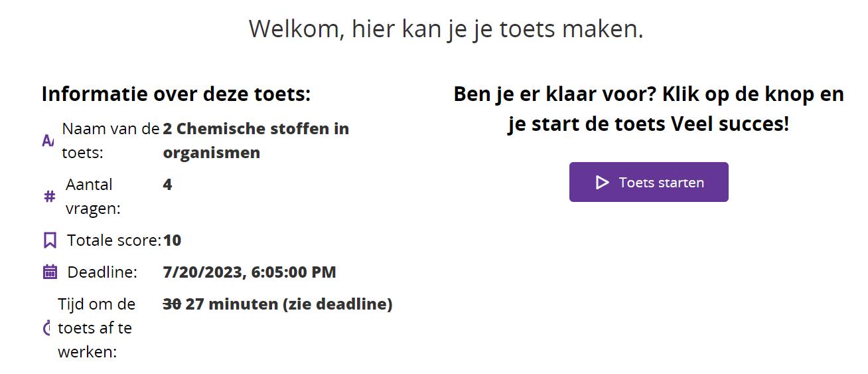Click the timer icon beside Tijd om de toets
The image size is (868, 374).
(46, 327)
